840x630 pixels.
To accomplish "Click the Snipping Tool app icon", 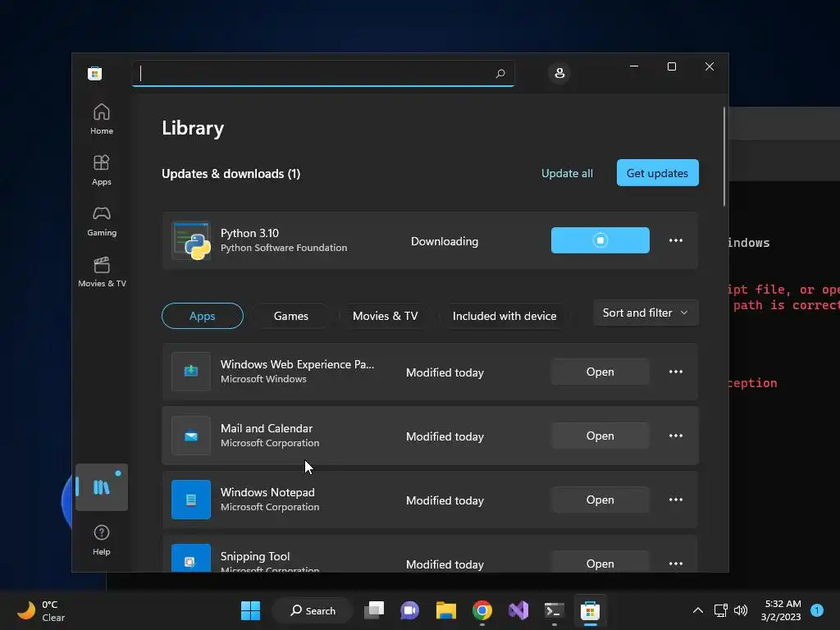I will coord(191,558).
